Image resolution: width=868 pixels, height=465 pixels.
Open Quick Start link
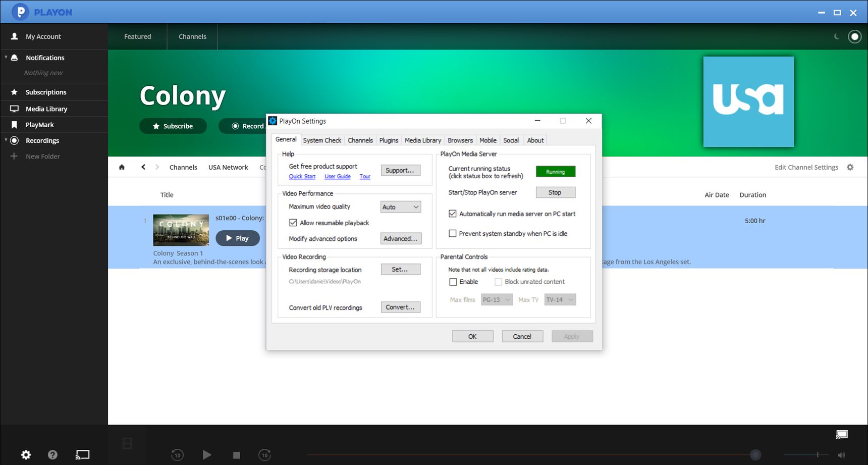coord(302,176)
